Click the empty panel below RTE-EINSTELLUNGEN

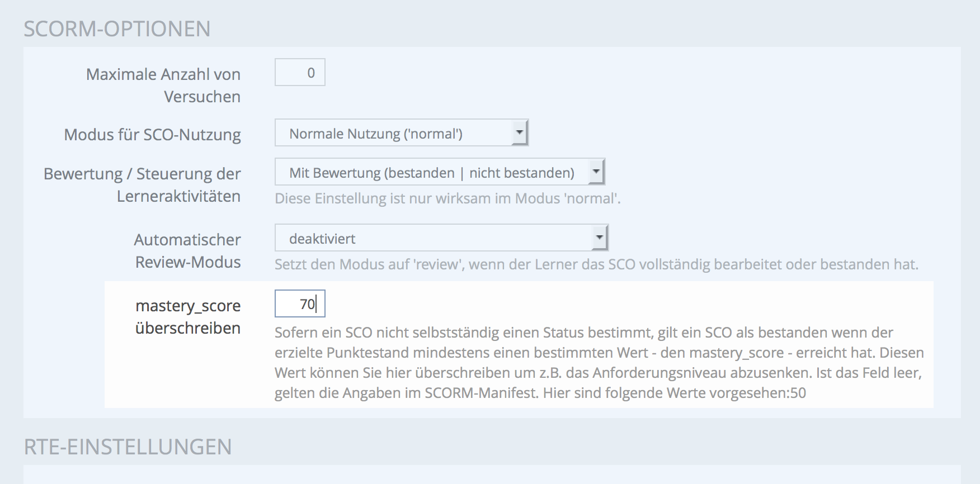click(x=492, y=474)
